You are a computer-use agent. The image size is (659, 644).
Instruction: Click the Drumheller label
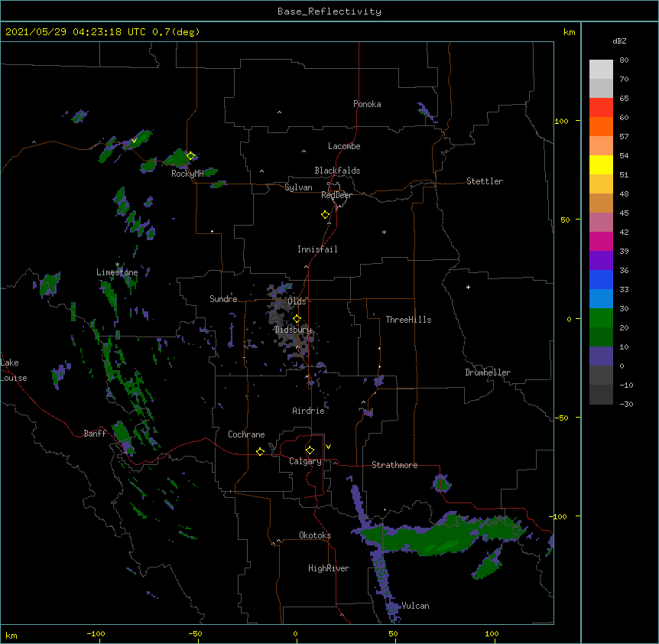(488, 372)
